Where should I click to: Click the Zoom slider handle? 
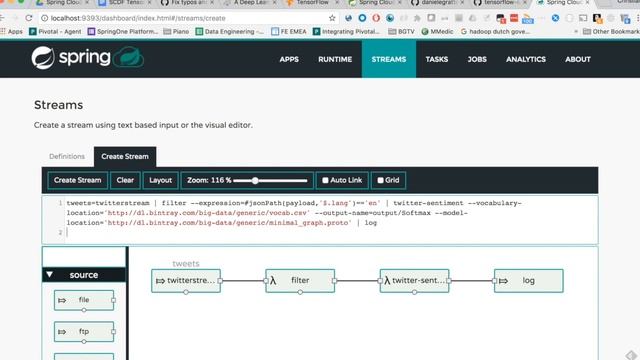[x=255, y=180]
